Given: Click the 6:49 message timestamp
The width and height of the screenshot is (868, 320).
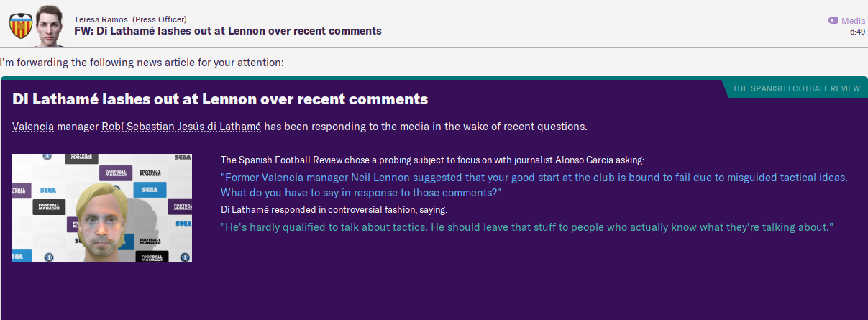Looking at the screenshot, I should tap(857, 32).
